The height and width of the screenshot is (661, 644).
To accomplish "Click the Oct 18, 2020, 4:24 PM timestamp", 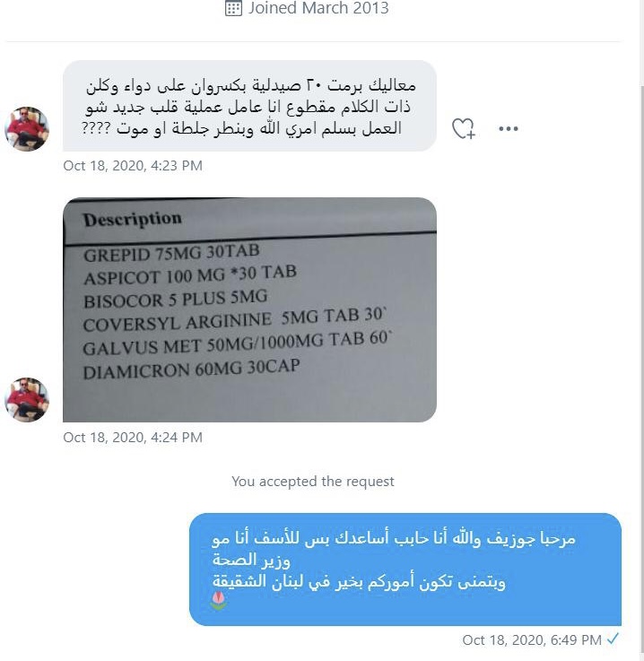I will pyautogui.click(x=133, y=437).
